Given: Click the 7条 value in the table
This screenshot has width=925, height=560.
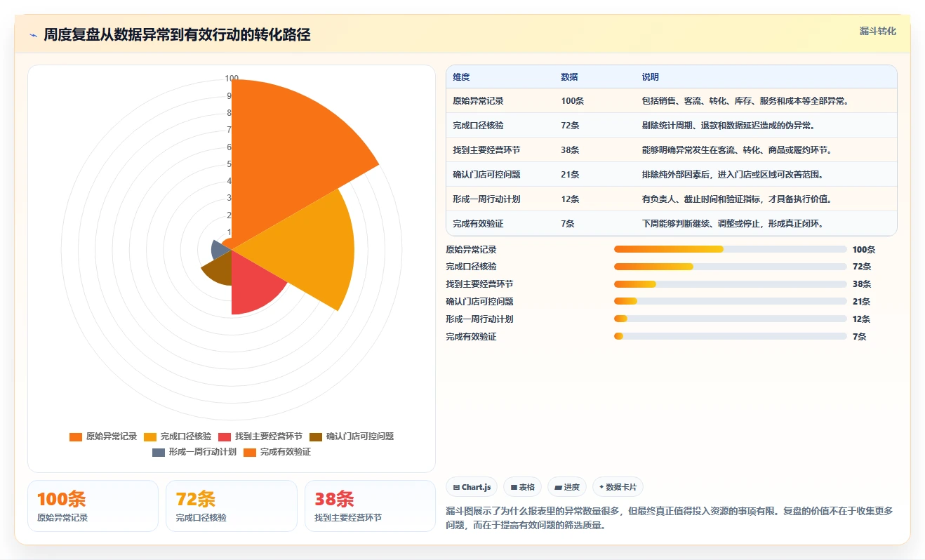Looking at the screenshot, I should [567, 224].
